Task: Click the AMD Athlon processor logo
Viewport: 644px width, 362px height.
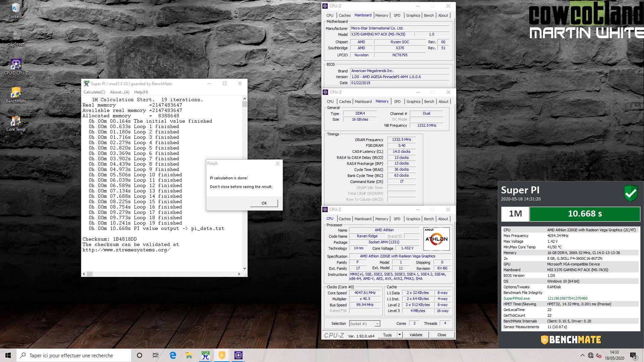Action: [436, 239]
